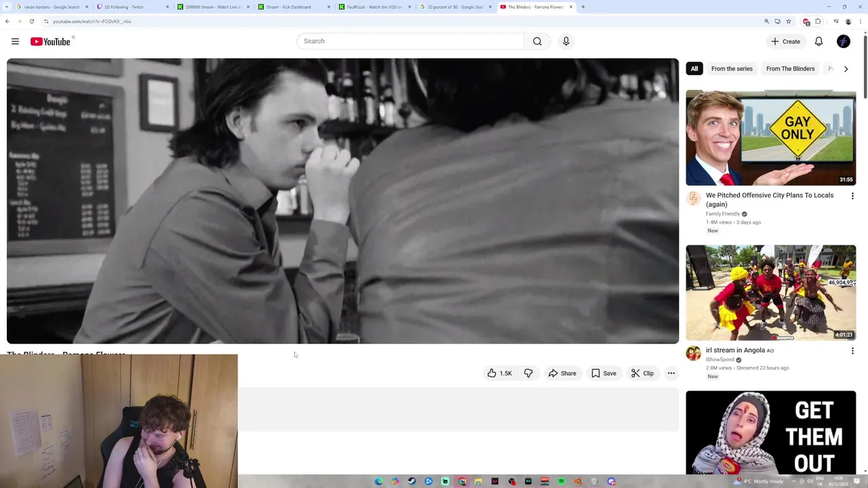Open the Angola stream video thumbnail

click(770, 293)
